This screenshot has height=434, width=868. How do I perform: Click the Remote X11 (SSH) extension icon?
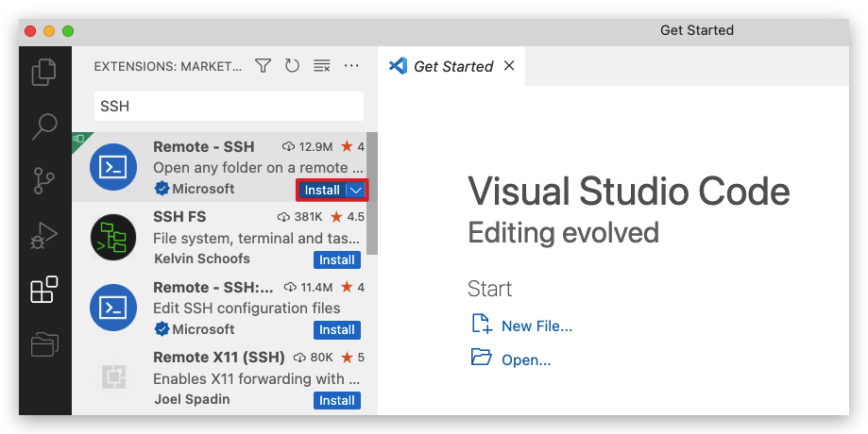[x=113, y=377]
